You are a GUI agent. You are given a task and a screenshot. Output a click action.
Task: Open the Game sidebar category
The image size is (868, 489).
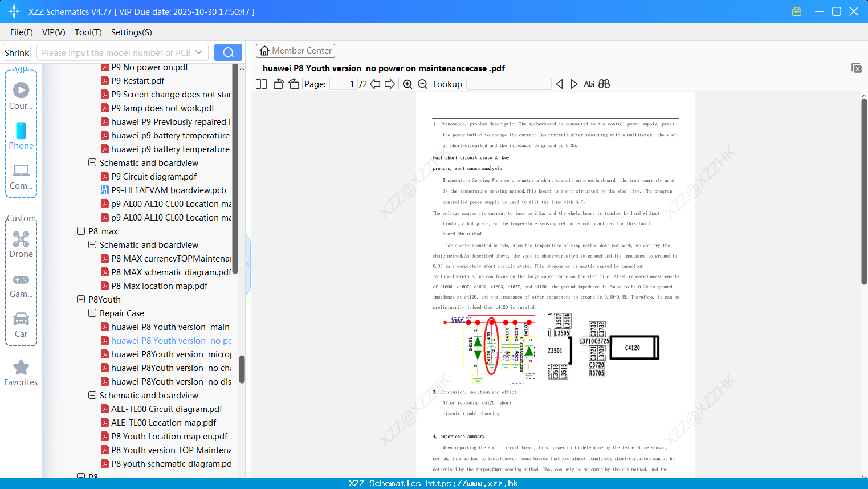tap(21, 286)
